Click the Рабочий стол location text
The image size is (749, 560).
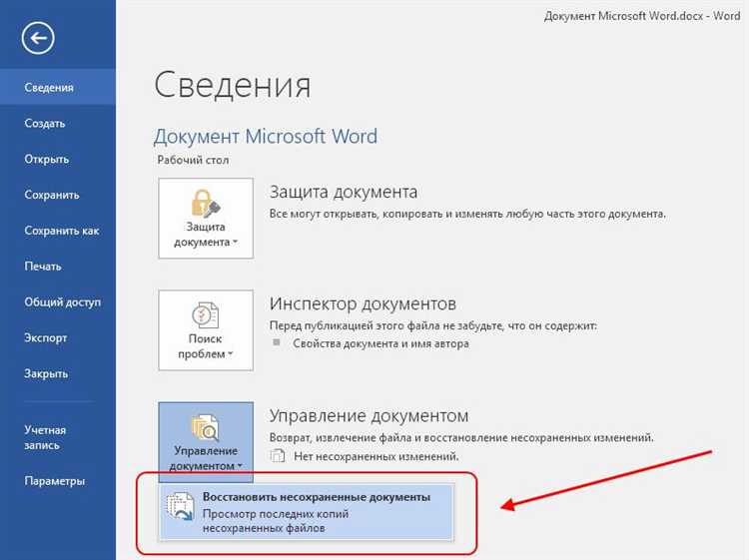193,160
